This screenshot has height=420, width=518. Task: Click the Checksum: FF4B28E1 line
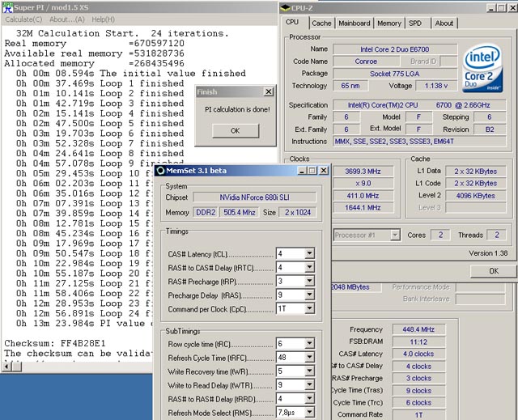click(55, 343)
